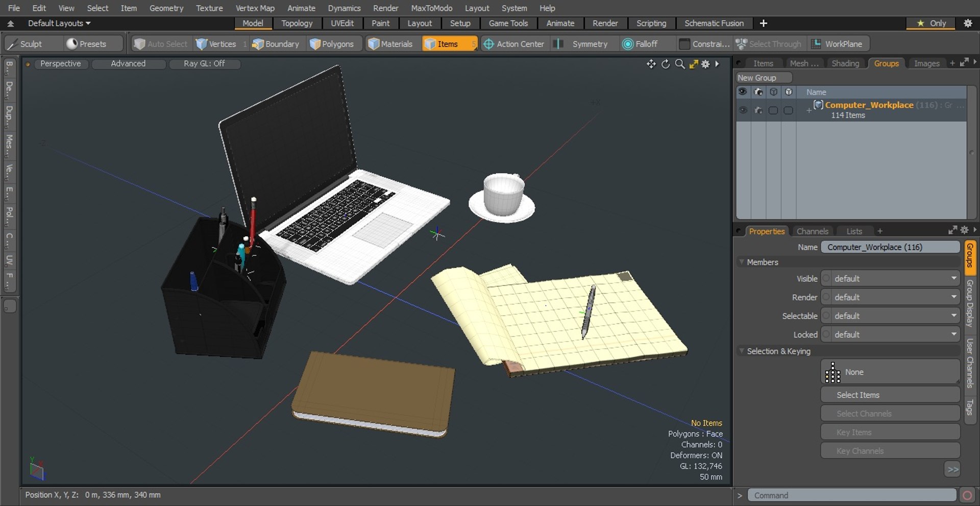Open Properties panel settings gear
The width and height of the screenshot is (980, 506).
point(964,230)
